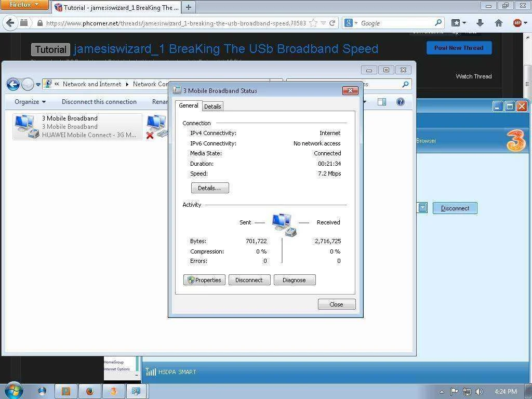This screenshot has width=532, height=399.
Task: Click the Firefox address bar URL
Action: pos(176,23)
